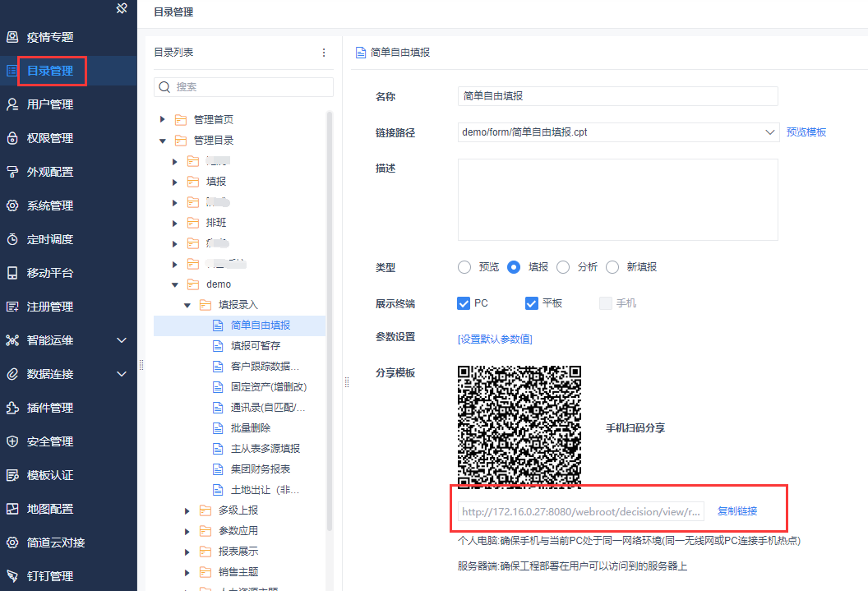Click the 用户管理 user icon

pyautogui.click(x=12, y=104)
